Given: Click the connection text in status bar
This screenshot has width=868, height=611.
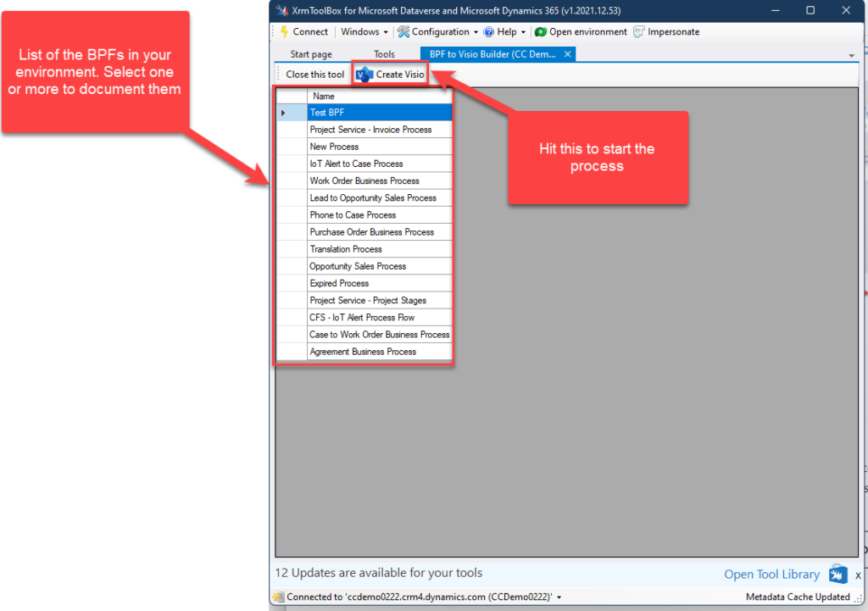Looking at the screenshot, I should point(420,597).
